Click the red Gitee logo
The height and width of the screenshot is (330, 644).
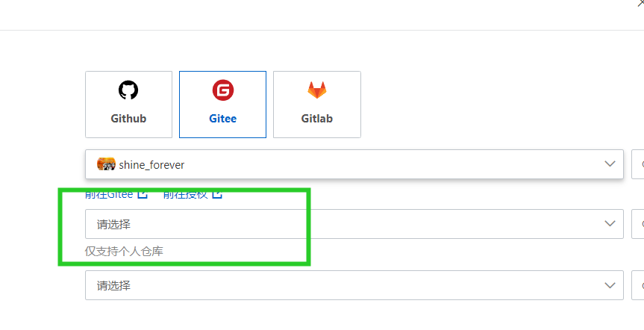pyautogui.click(x=223, y=90)
